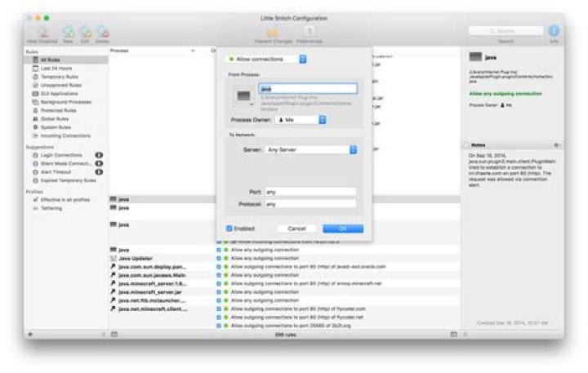Open the Process Owner dropdown
The height and width of the screenshot is (373, 588).
301,120
